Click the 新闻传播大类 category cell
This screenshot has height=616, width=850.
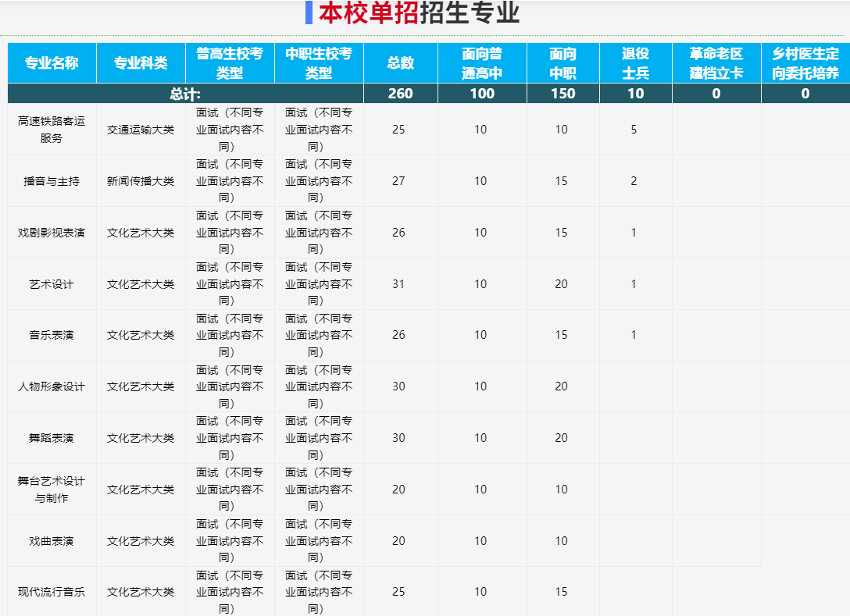[x=141, y=181]
